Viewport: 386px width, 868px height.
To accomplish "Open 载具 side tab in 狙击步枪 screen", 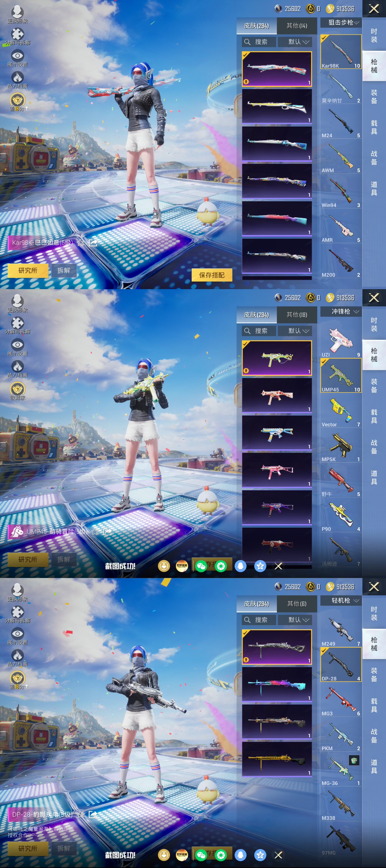I will (374, 127).
